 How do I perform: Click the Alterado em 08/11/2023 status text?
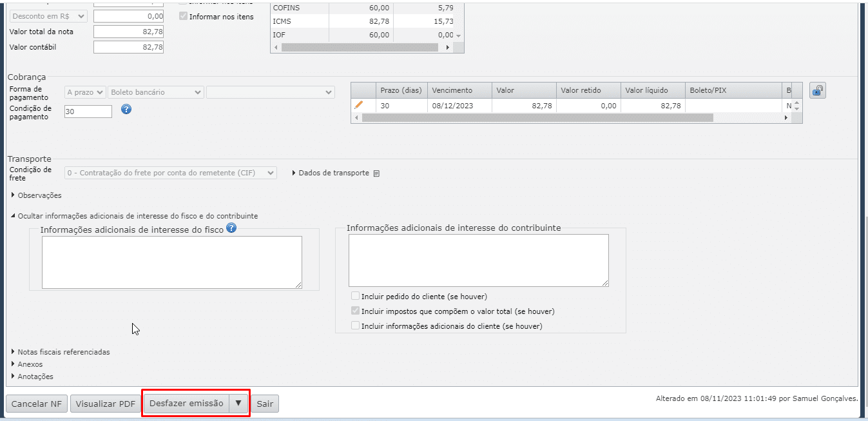coord(757,399)
